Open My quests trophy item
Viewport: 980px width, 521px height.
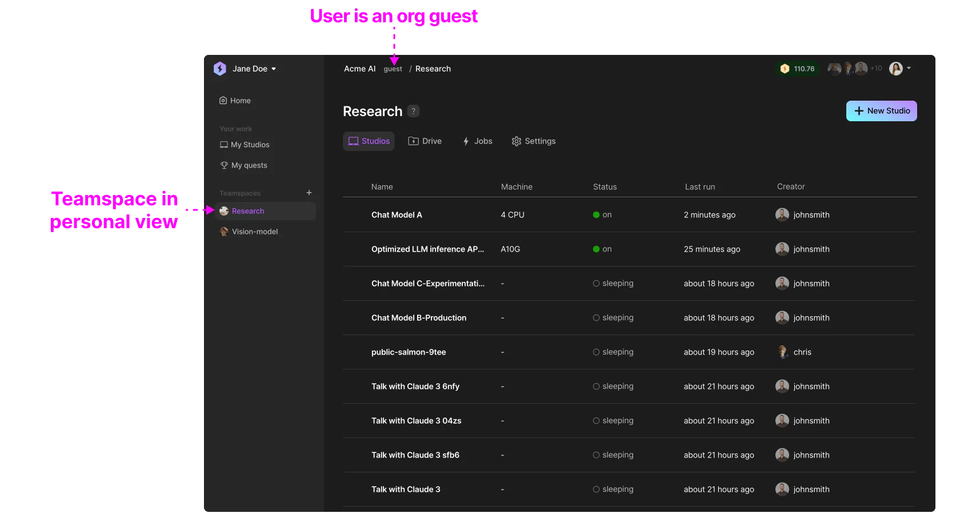pyautogui.click(x=244, y=165)
